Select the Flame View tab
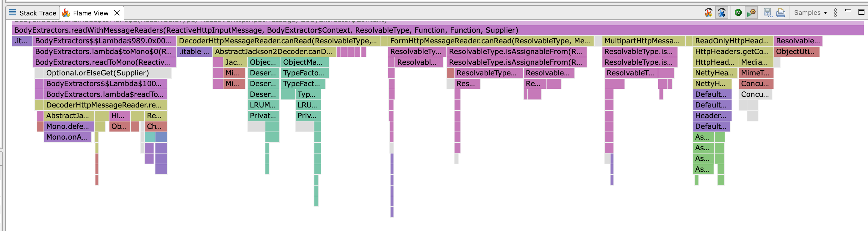This screenshot has height=231, width=868. click(91, 13)
